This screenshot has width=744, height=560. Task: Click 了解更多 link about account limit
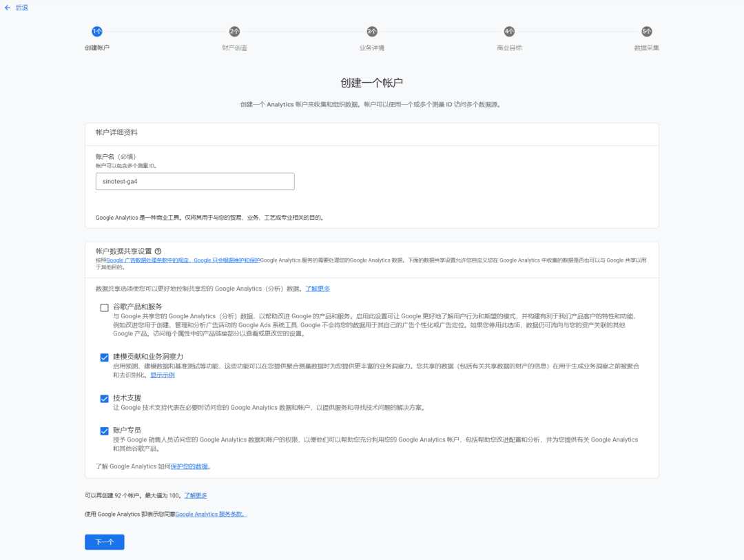coord(195,496)
